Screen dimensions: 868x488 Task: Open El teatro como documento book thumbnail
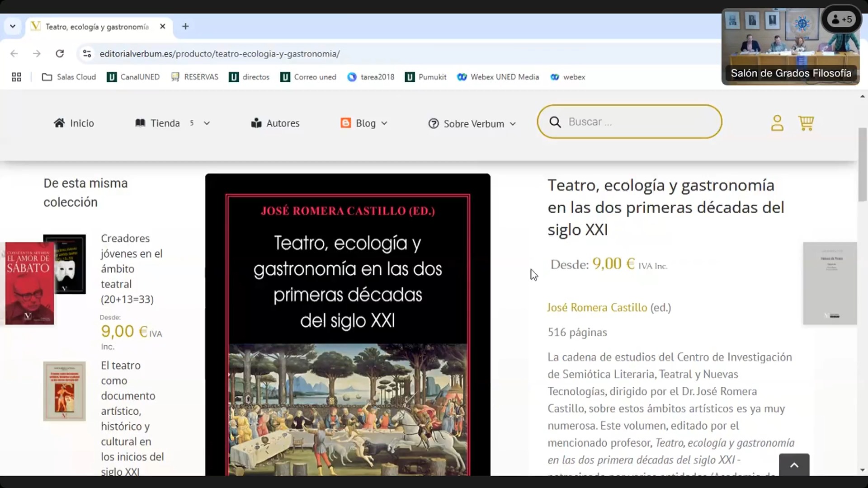64,391
